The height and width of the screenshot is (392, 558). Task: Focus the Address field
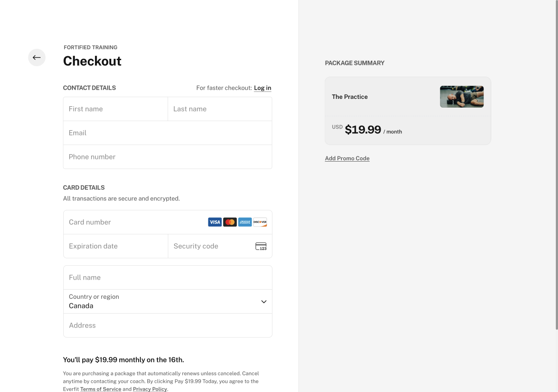pos(168,325)
